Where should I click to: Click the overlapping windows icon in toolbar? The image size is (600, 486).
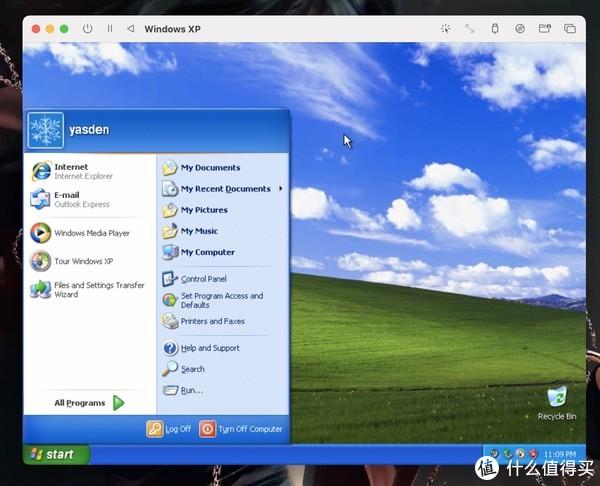pyautogui.click(x=570, y=29)
